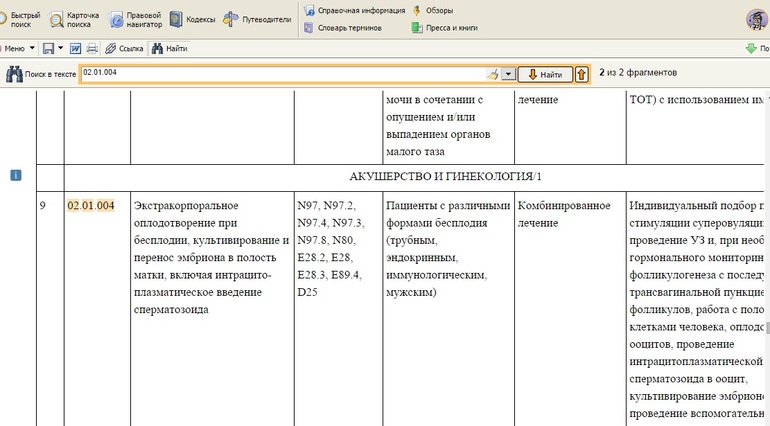Click the Save document floppy icon

point(47,48)
